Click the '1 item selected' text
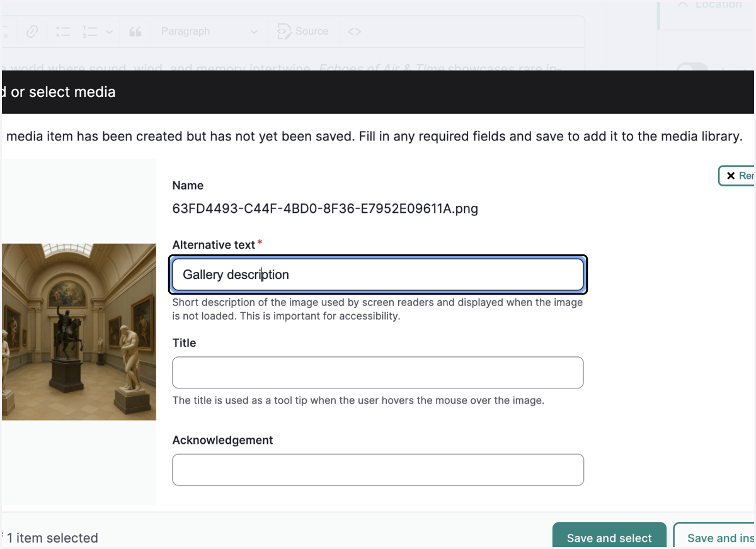The image size is (756, 549). point(52,538)
